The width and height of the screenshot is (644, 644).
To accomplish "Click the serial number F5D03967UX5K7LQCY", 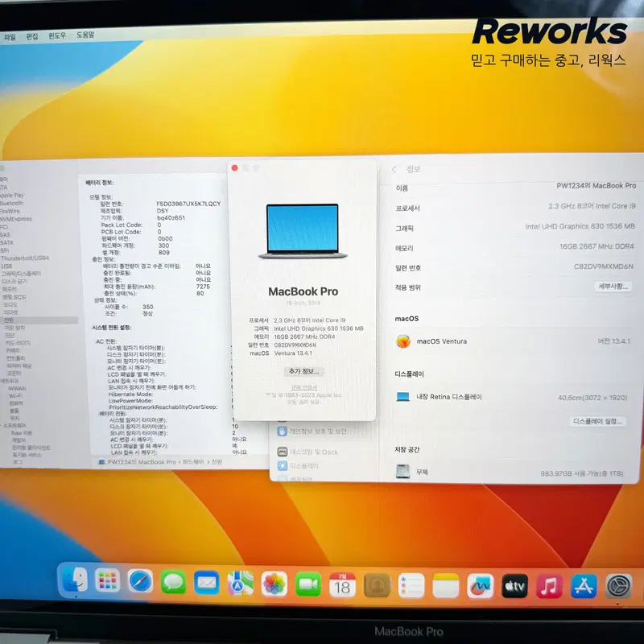I will tap(188, 204).
